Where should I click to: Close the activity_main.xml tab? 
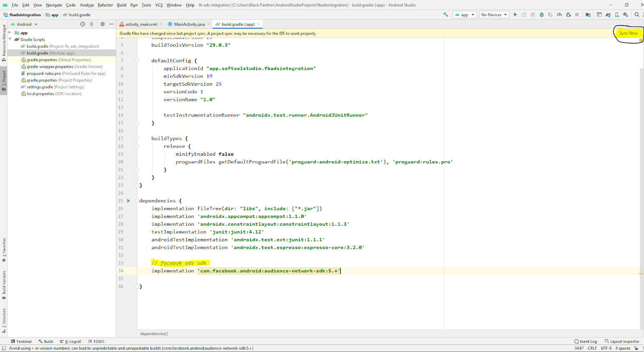[161, 24]
